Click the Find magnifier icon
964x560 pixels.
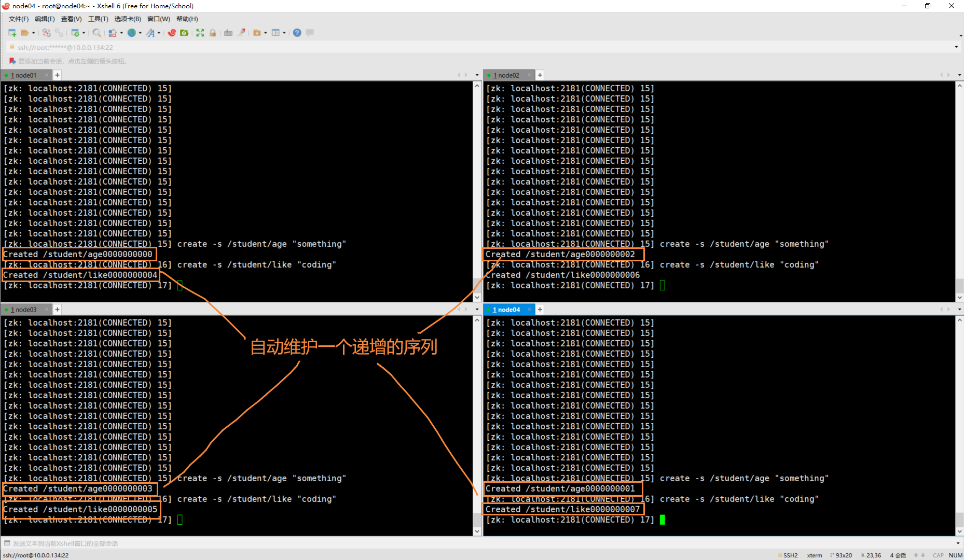pyautogui.click(x=97, y=33)
